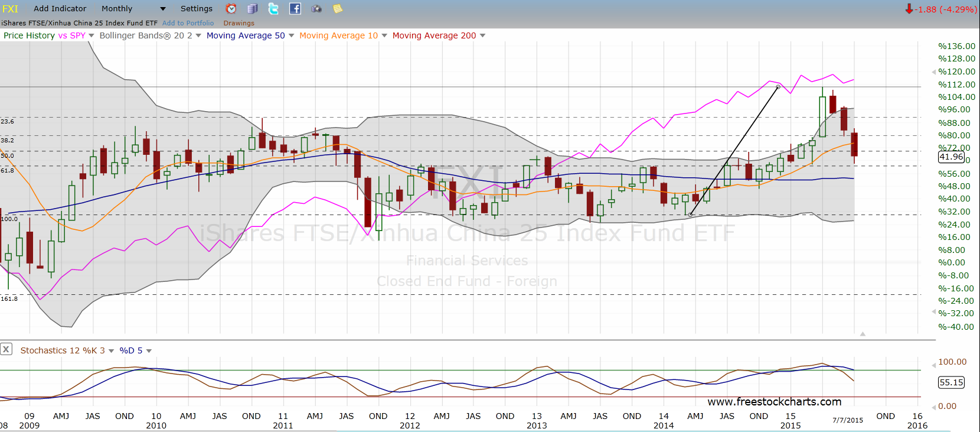980x432 pixels.
Task: Expand the Moving Average 50 options arrow
Action: click(x=291, y=36)
